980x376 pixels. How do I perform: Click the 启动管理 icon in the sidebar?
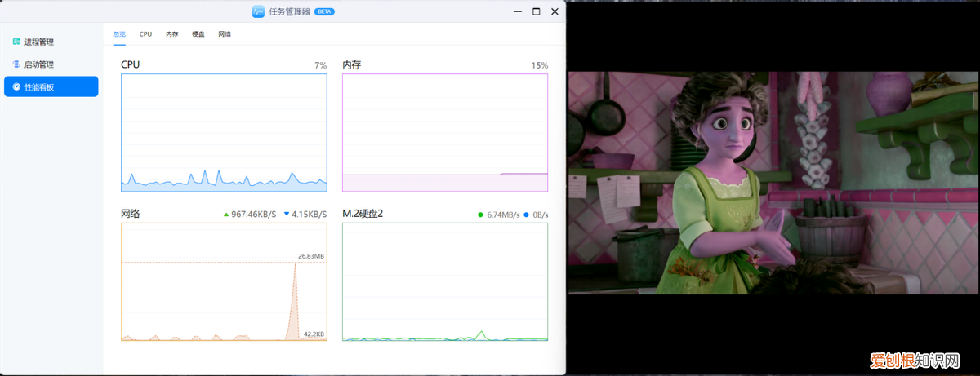(x=16, y=64)
